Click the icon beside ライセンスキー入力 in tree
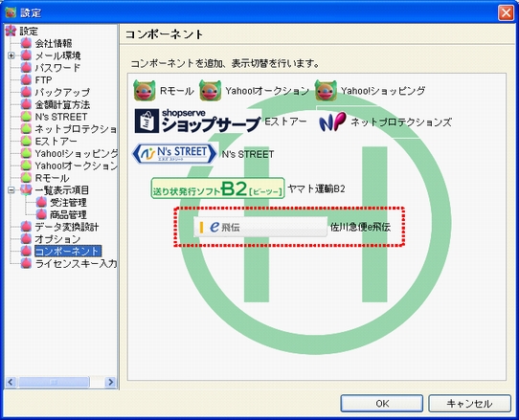The width and height of the screenshot is (519, 420). pyautogui.click(x=26, y=263)
